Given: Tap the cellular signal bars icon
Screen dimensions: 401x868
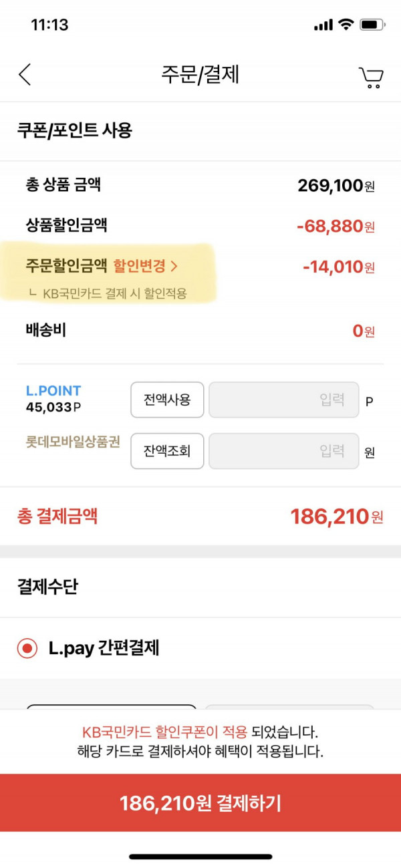Looking at the screenshot, I should coord(323,25).
